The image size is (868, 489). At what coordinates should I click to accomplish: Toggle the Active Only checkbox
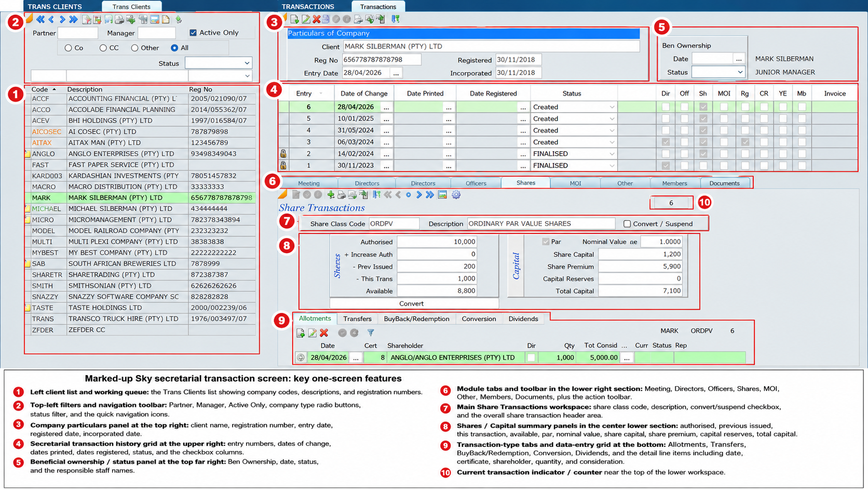[x=193, y=33]
